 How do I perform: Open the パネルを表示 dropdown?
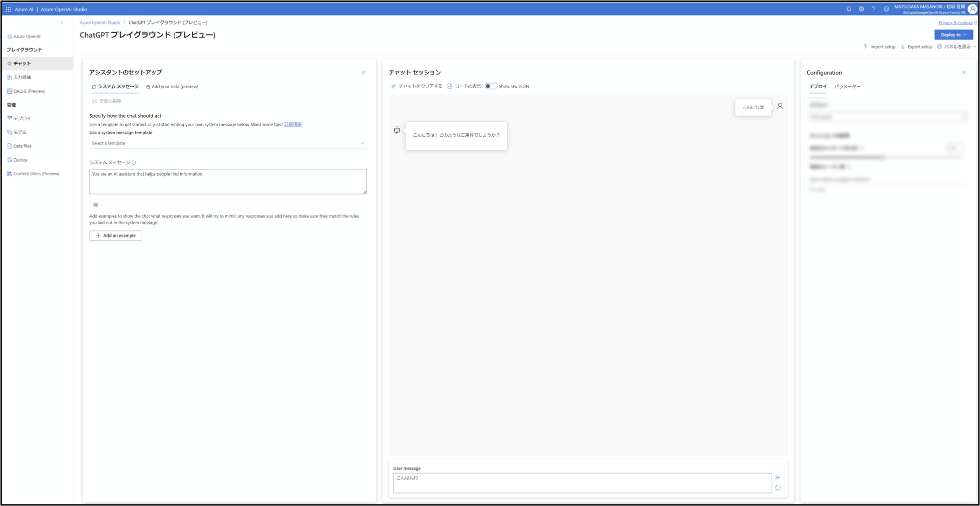coord(957,47)
